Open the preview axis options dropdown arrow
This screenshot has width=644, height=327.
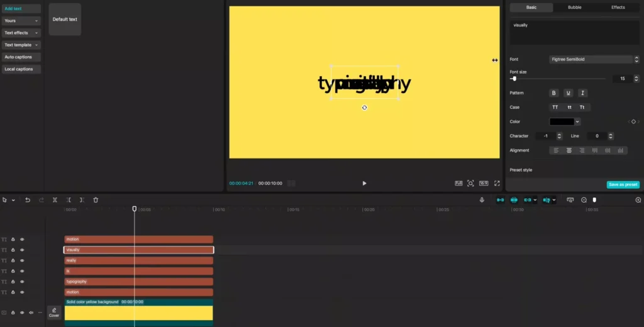(553, 200)
